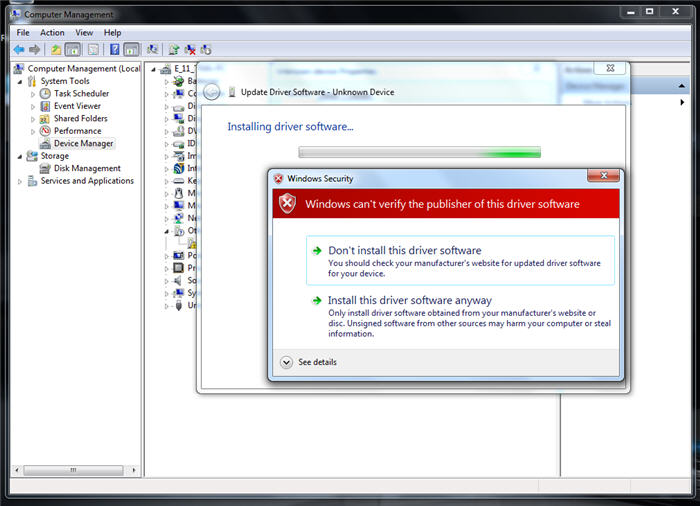Image resolution: width=700 pixels, height=506 pixels.
Task: Click the Up one level folder icon
Action: pos(56,50)
